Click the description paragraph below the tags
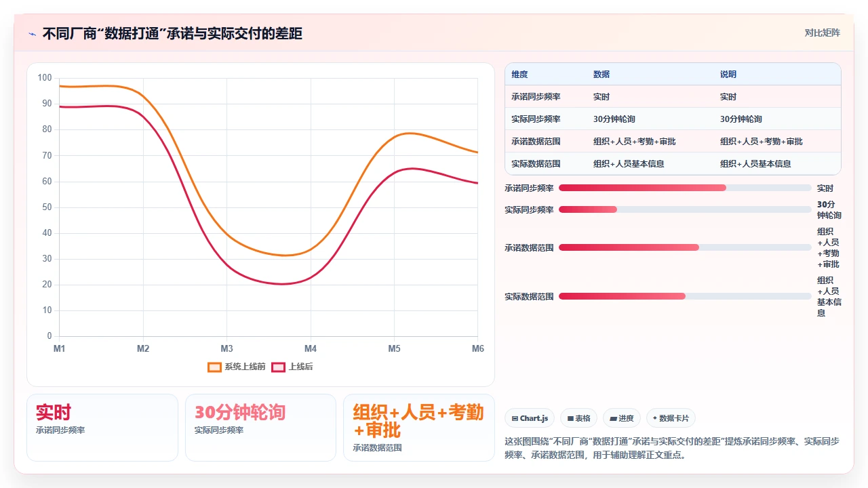The width and height of the screenshot is (868, 488). 672,448
